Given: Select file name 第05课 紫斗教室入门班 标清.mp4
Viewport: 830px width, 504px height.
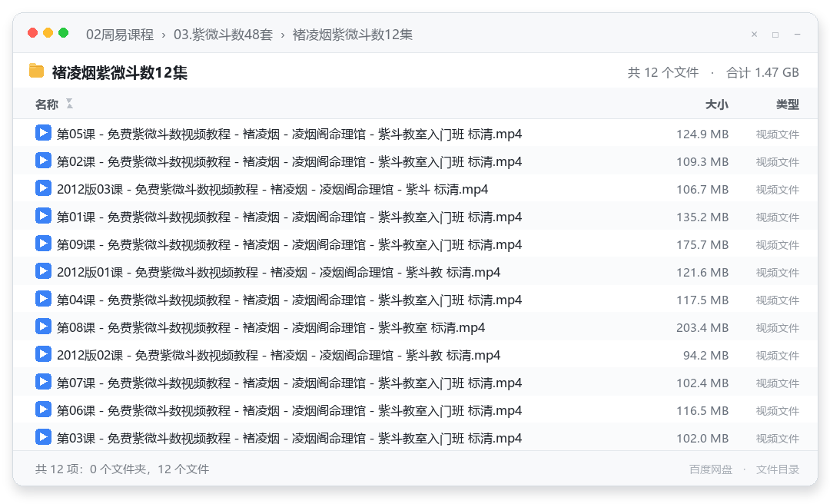Looking at the screenshot, I should tap(290, 134).
